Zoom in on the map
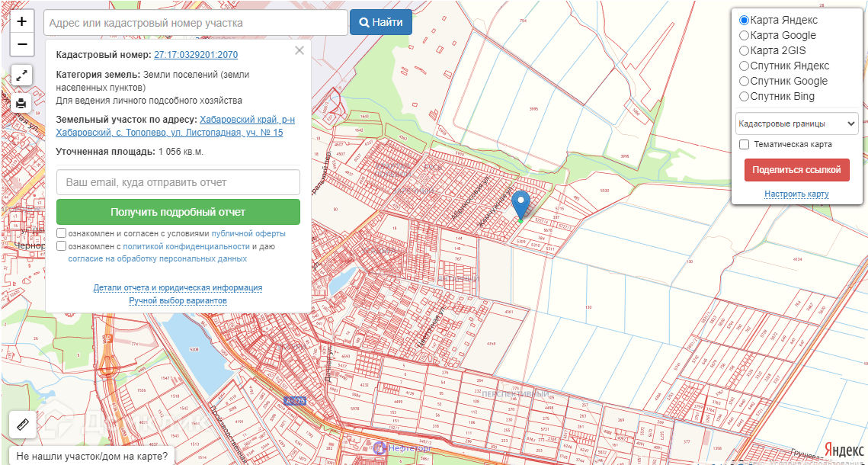Screen dimensions: 868x465 (x=22, y=21)
